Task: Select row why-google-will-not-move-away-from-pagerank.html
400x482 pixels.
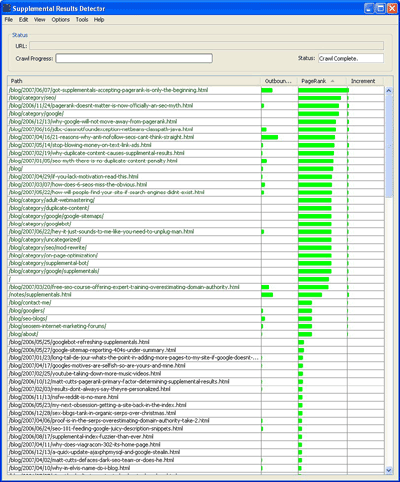Action: (196, 121)
